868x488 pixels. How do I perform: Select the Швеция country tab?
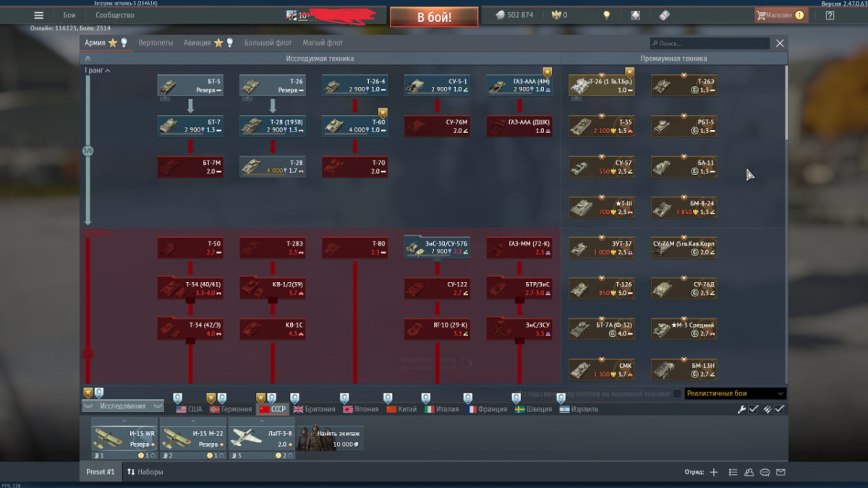click(x=534, y=409)
